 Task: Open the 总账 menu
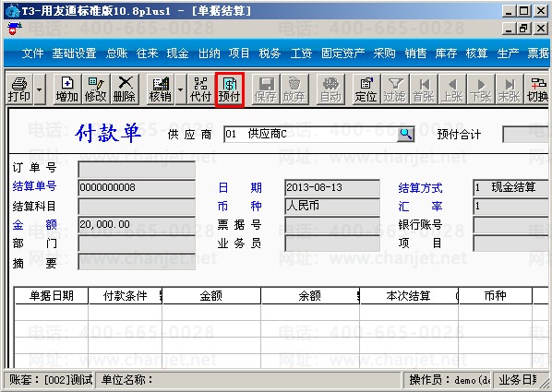pos(116,53)
